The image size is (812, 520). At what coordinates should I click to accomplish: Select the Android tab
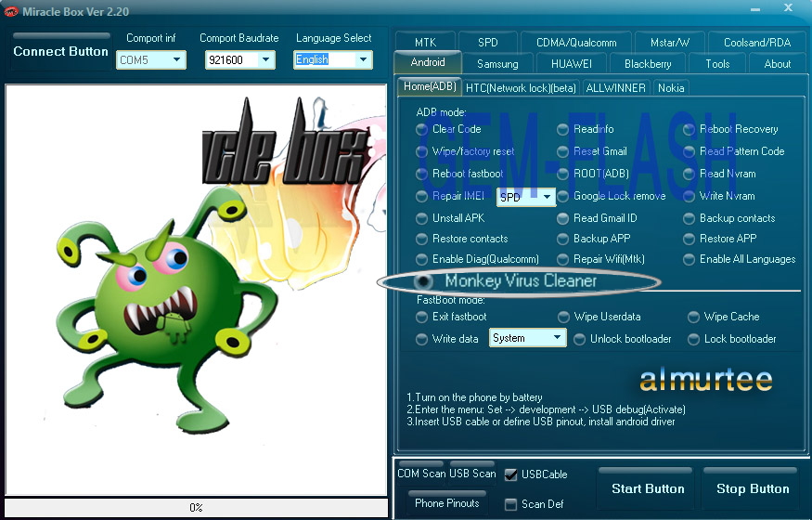pyautogui.click(x=428, y=62)
